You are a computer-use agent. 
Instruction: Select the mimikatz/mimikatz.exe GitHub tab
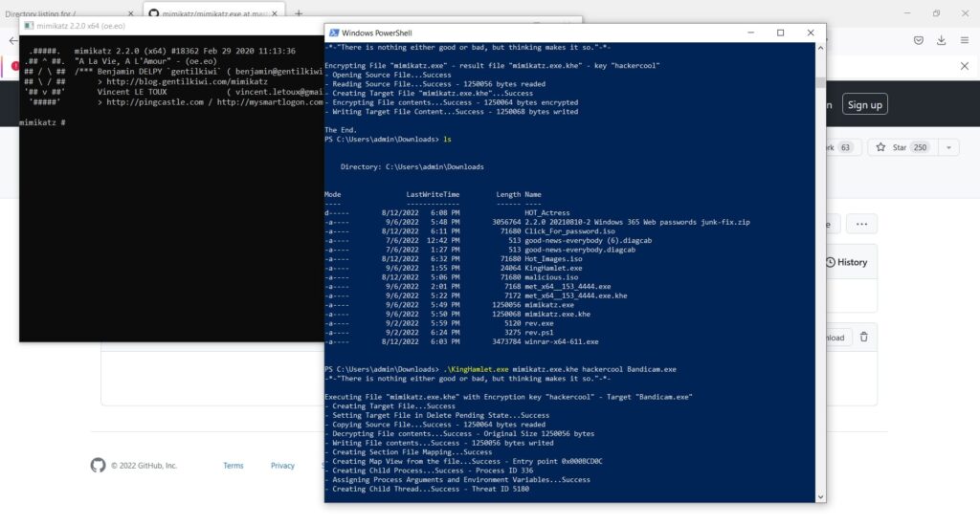point(214,13)
